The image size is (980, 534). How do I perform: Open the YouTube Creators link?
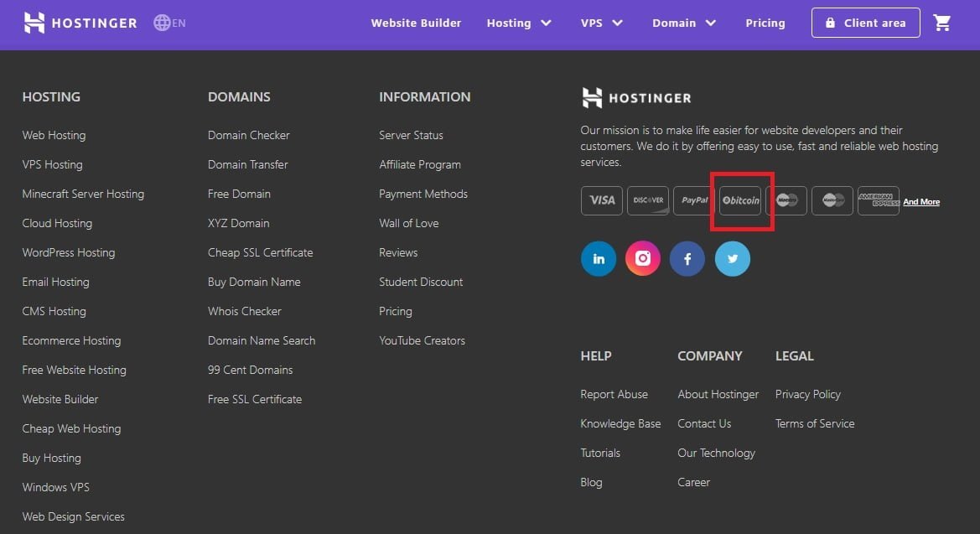click(422, 341)
